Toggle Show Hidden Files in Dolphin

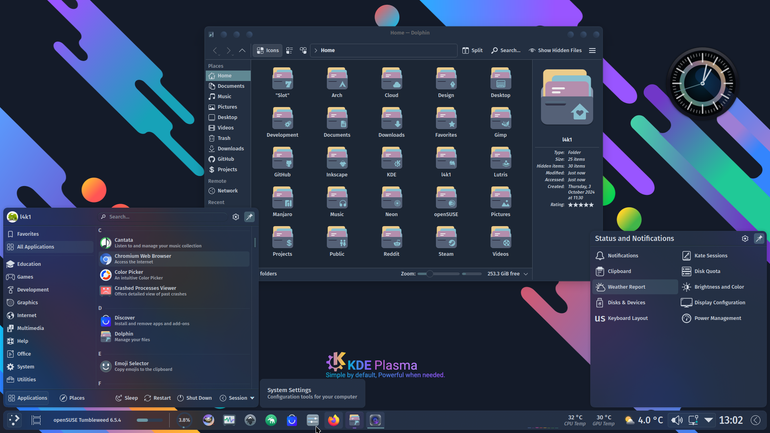point(555,50)
